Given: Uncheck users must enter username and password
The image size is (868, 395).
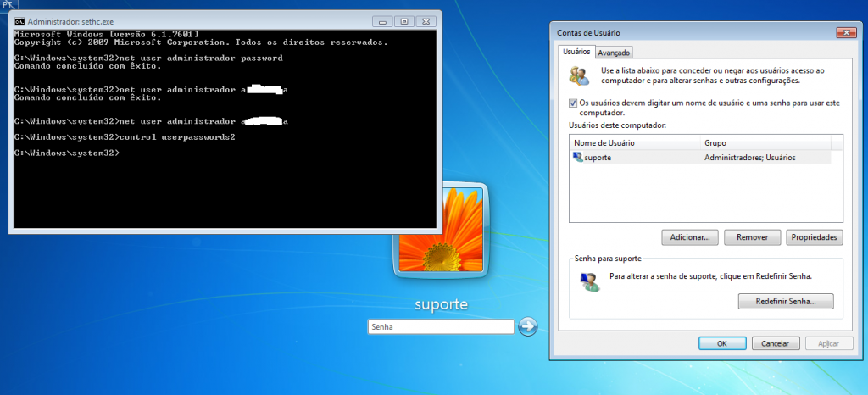Looking at the screenshot, I should point(573,103).
